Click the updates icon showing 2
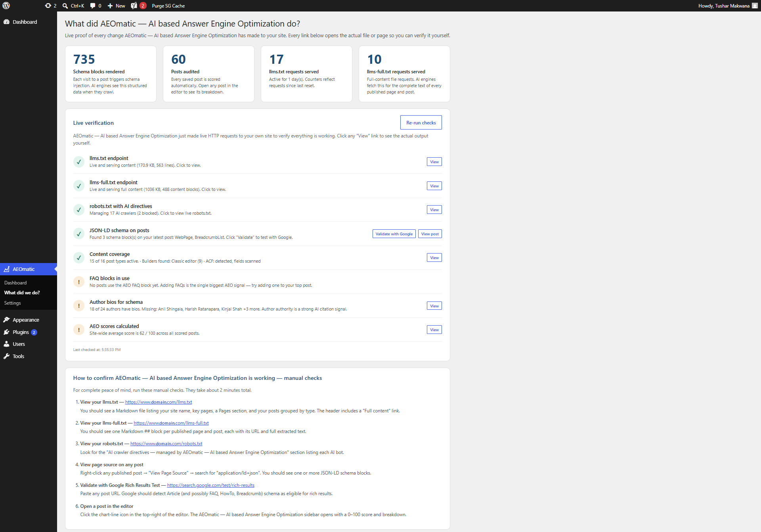This screenshot has height=532, width=761. click(48, 6)
